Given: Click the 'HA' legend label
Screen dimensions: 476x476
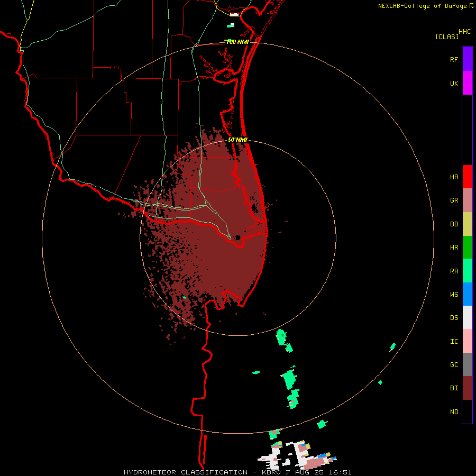Looking at the screenshot, I should click(x=454, y=177).
